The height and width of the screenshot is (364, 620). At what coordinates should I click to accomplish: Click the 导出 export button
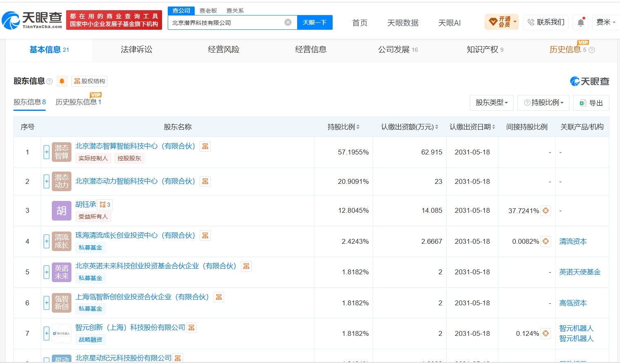click(591, 103)
